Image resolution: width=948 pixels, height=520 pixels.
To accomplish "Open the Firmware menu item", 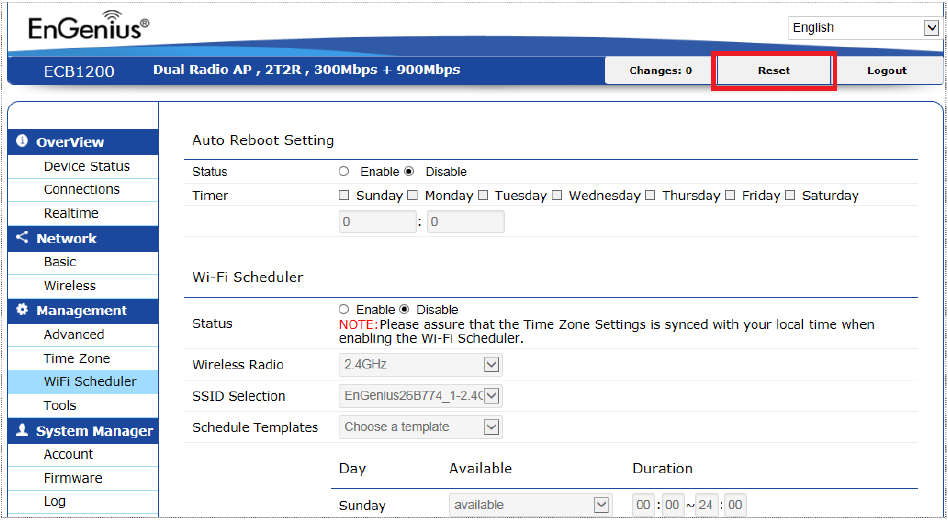I will coord(73,478).
